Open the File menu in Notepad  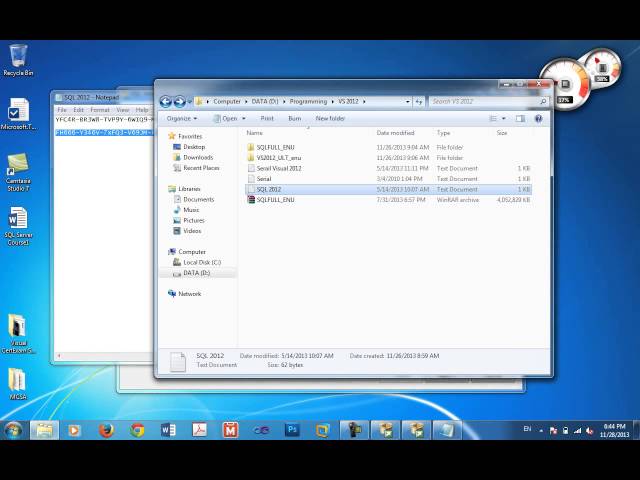(62, 110)
